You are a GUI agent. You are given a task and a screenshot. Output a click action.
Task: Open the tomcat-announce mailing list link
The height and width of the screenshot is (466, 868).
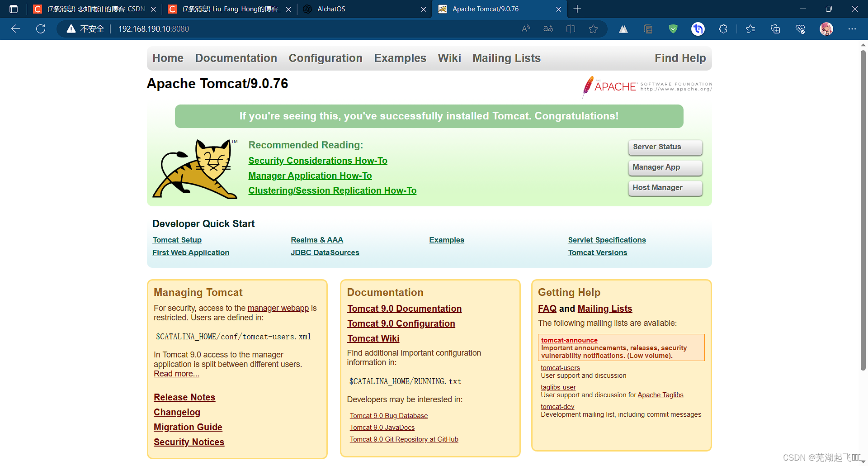point(569,340)
